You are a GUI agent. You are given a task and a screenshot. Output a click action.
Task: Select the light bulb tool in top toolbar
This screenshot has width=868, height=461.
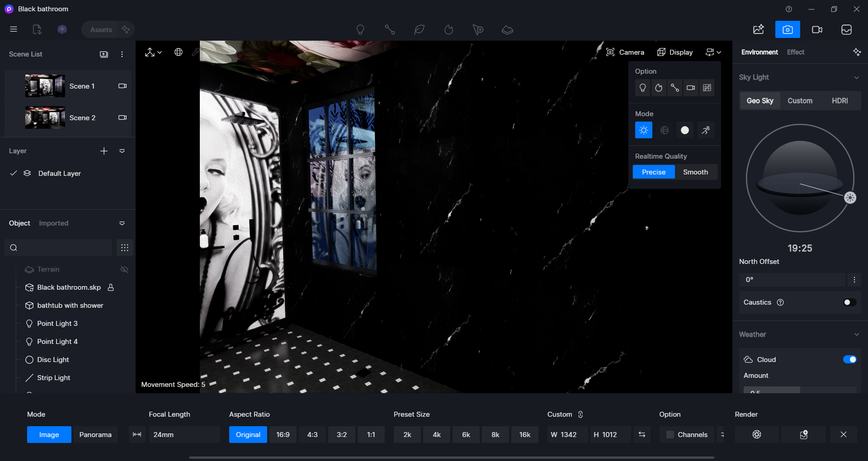[x=360, y=30]
